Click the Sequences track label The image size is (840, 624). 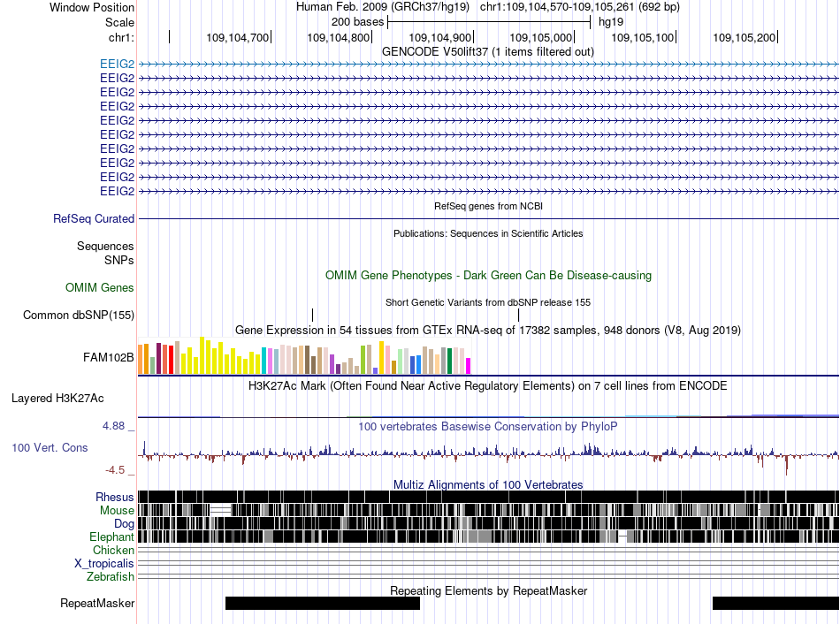point(105,247)
